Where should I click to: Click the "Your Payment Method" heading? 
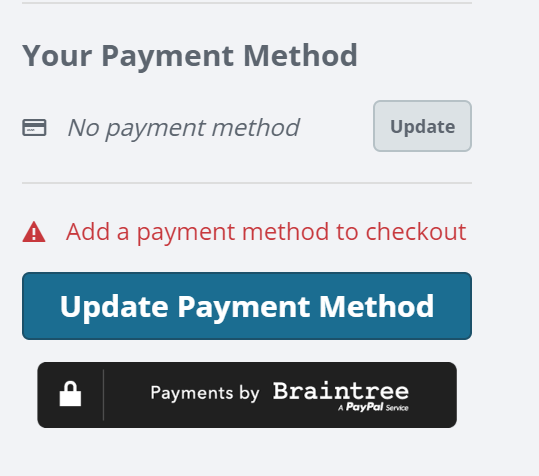pos(190,56)
